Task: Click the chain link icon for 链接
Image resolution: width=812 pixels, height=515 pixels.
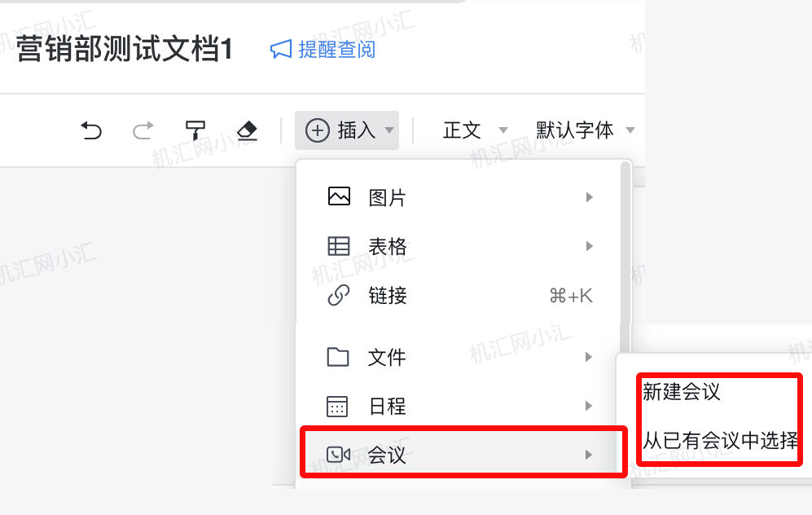Action: click(x=339, y=295)
